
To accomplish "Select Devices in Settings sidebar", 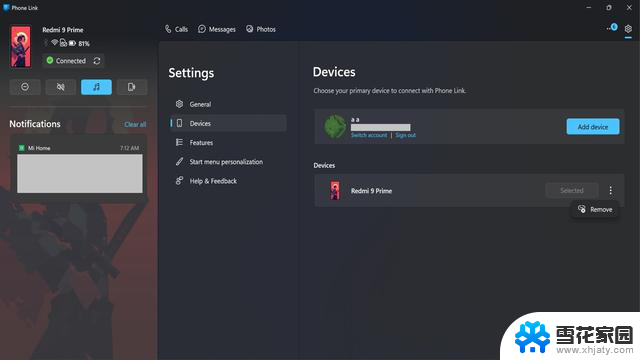I will point(228,123).
